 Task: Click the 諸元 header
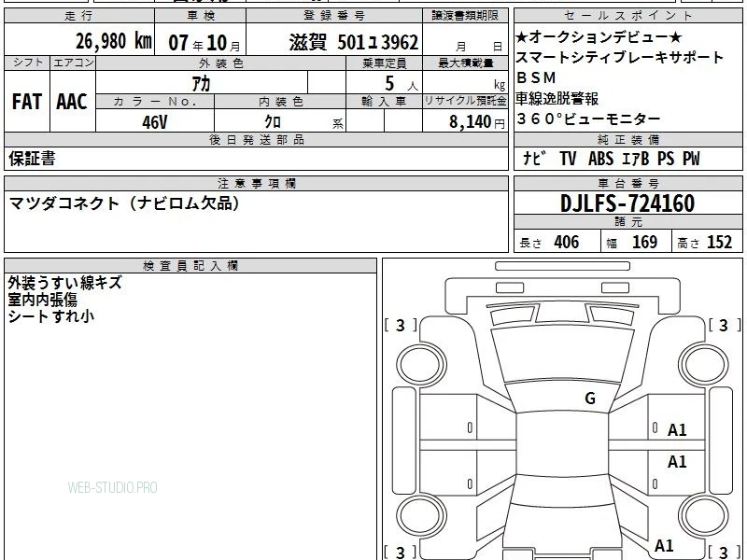tap(627, 222)
